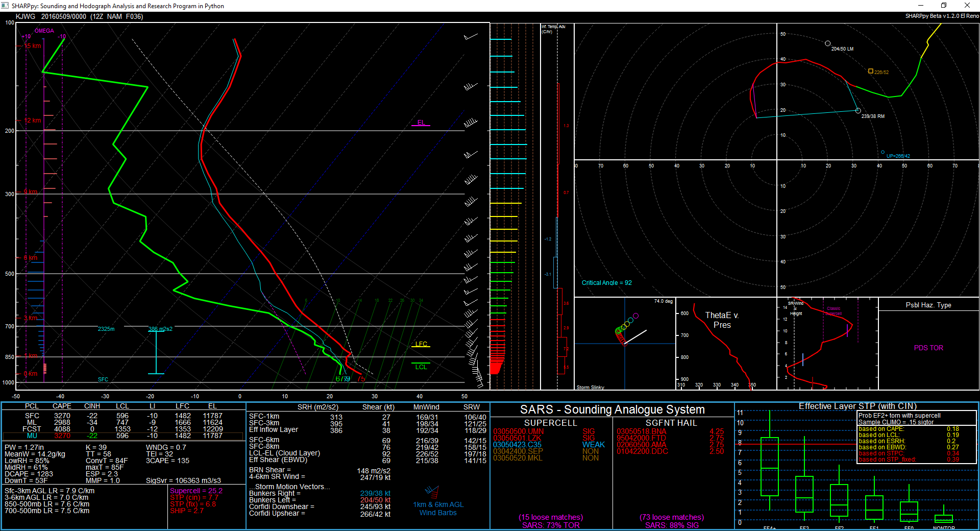The height and width of the screenshot is (531, 980).
Task: Restore down the SHARPpy window
Action: (x=944, y=6)
